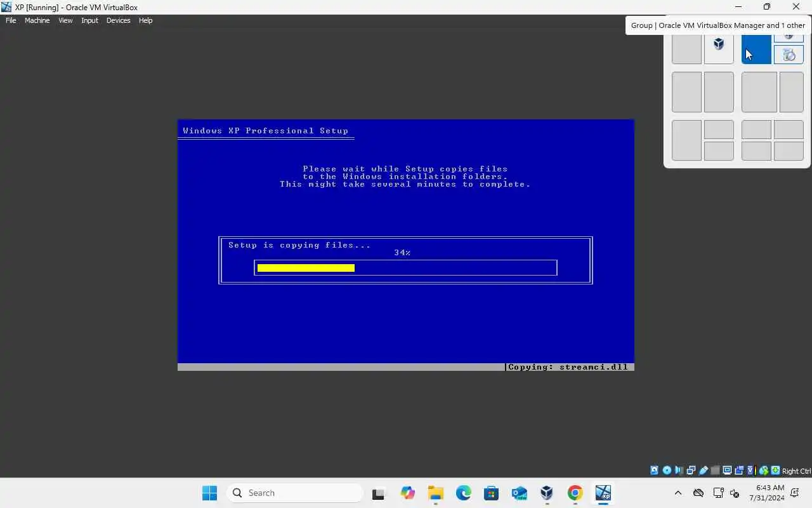Image resolution: width=812 pixels, height=508 pixels.
Task: Open network settings from the tray
Action: pos(718,493)
